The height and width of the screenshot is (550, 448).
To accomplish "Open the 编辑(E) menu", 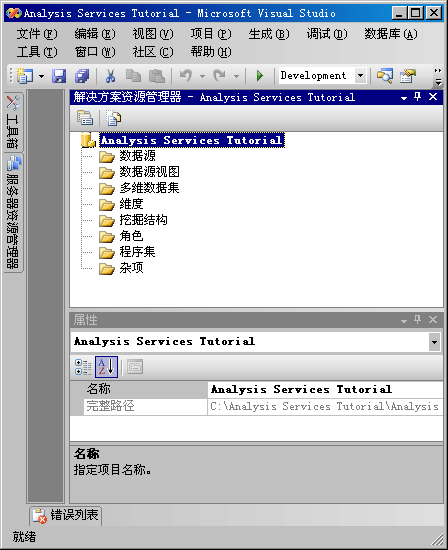I will [x=95, y=34].
